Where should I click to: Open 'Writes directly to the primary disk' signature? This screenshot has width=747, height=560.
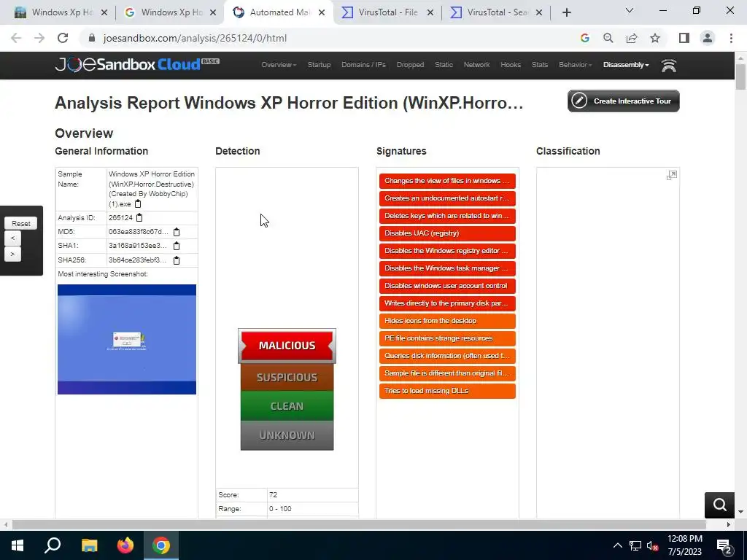pos(447,303)
